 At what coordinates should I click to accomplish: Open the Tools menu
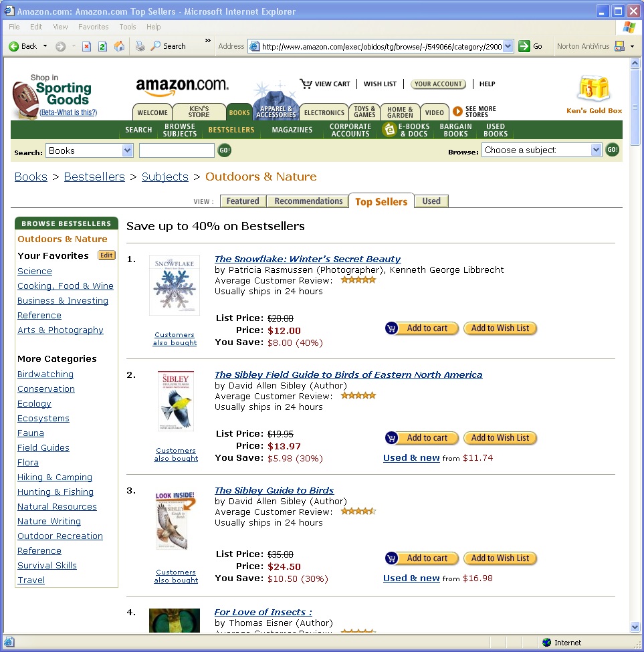point(128,27)
